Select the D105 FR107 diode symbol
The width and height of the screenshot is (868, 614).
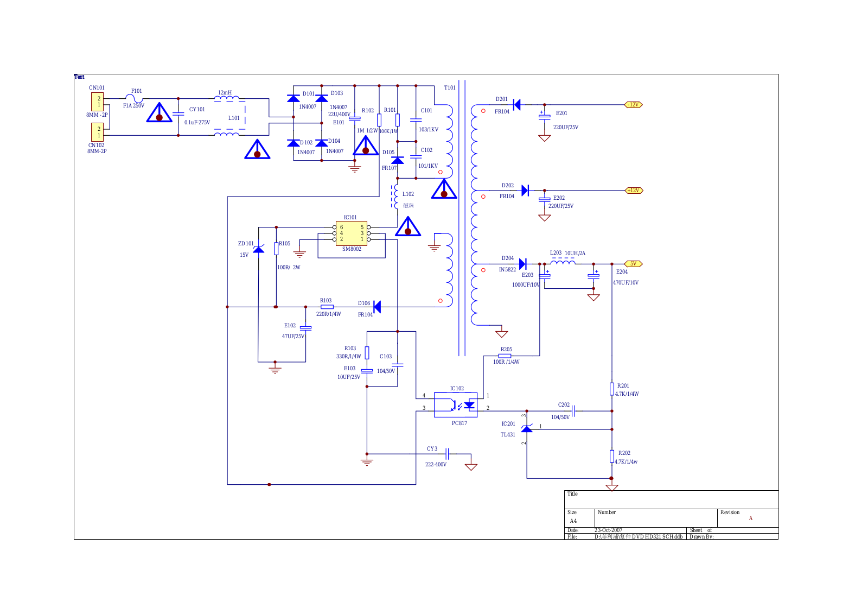pos(398,160)
